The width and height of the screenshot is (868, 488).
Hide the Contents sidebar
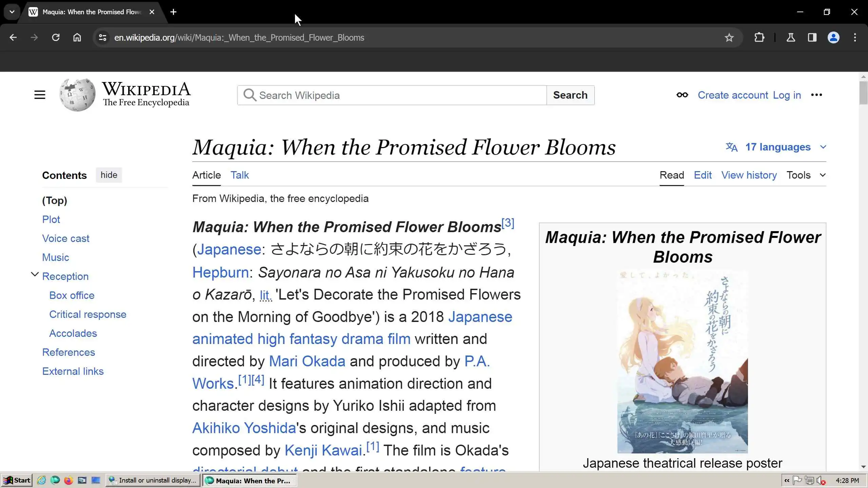[x=108, y=175]
